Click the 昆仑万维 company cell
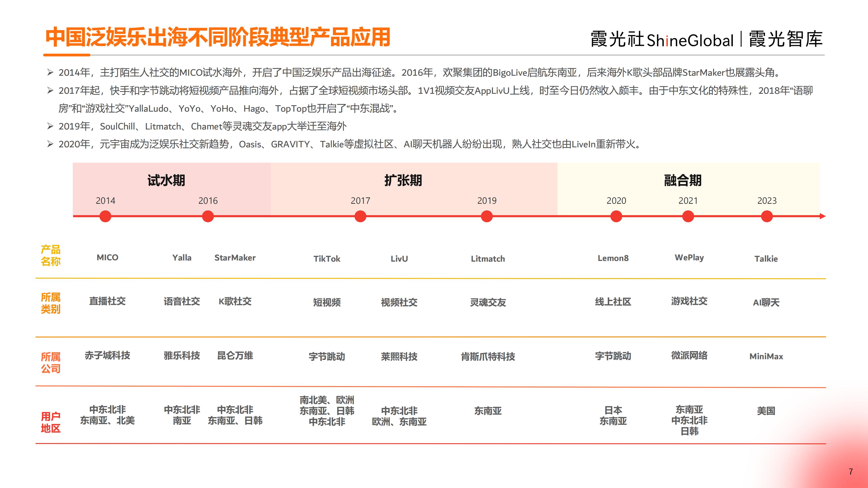868x488 pixels. [x=235, y=356]
